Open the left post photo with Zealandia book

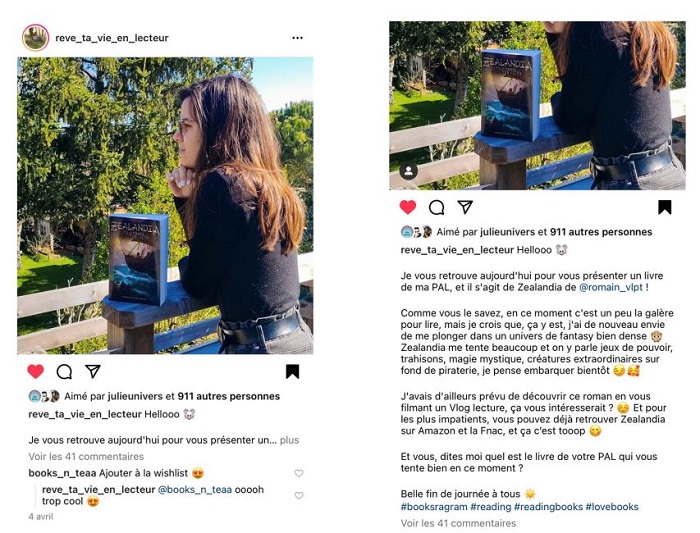point(165,205)
